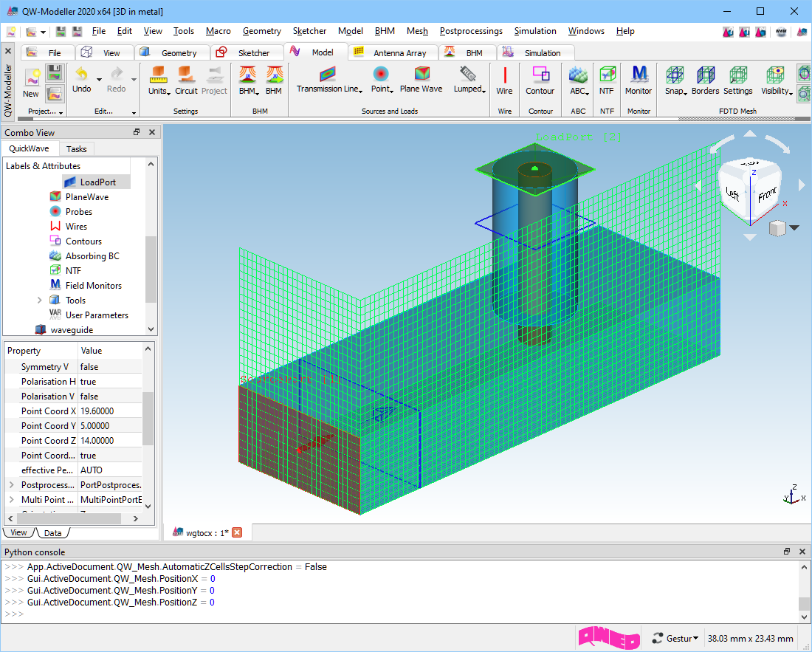Click the mesh Visibility icon
Viewport: 812px width, 652px height.
[774, 75]
